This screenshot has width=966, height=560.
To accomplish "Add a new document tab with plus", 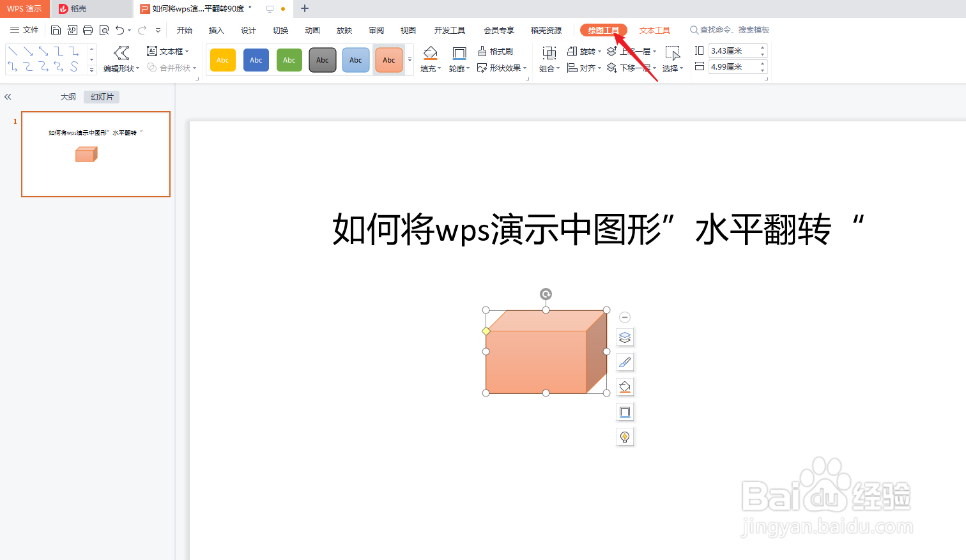I will click(305, 9).
